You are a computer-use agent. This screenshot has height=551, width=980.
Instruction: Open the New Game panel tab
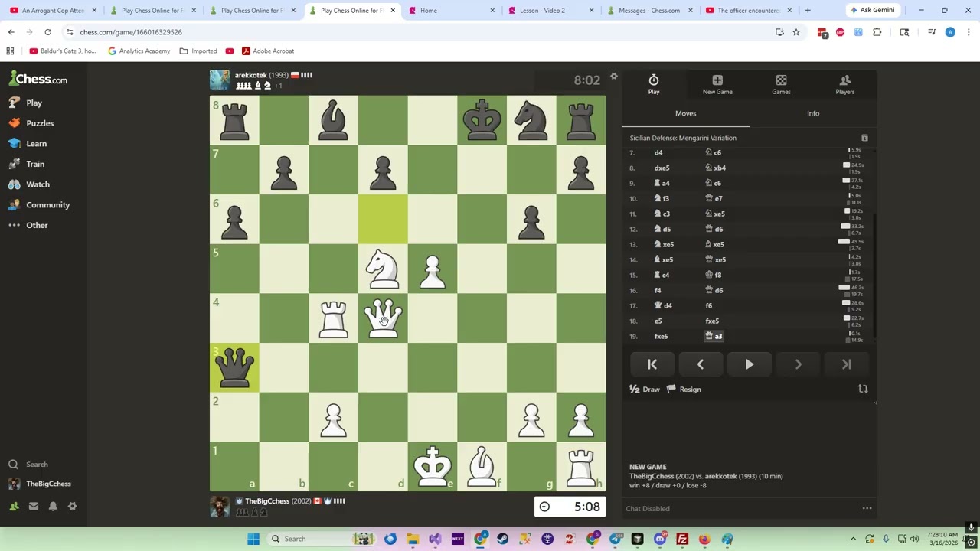717,84
